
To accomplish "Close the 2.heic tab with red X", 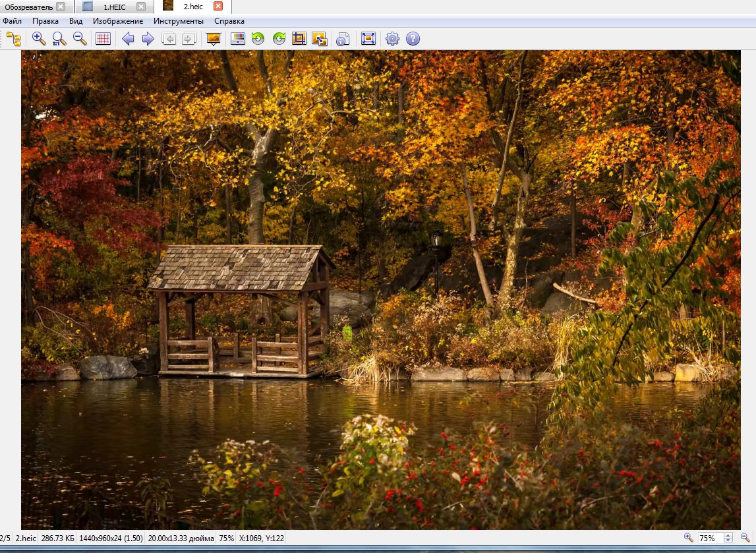I will pyautogui.click(x=218, y=7).
